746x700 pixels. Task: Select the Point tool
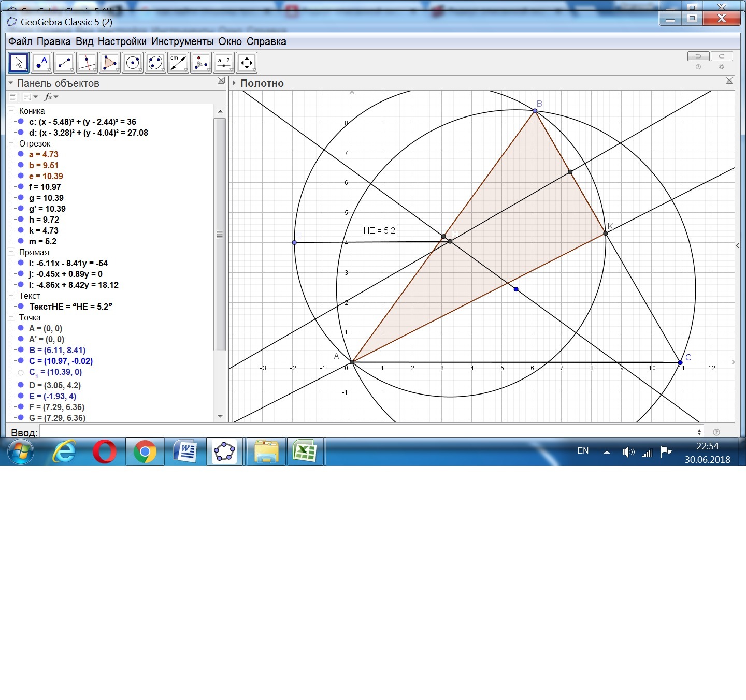coord(41,63)
